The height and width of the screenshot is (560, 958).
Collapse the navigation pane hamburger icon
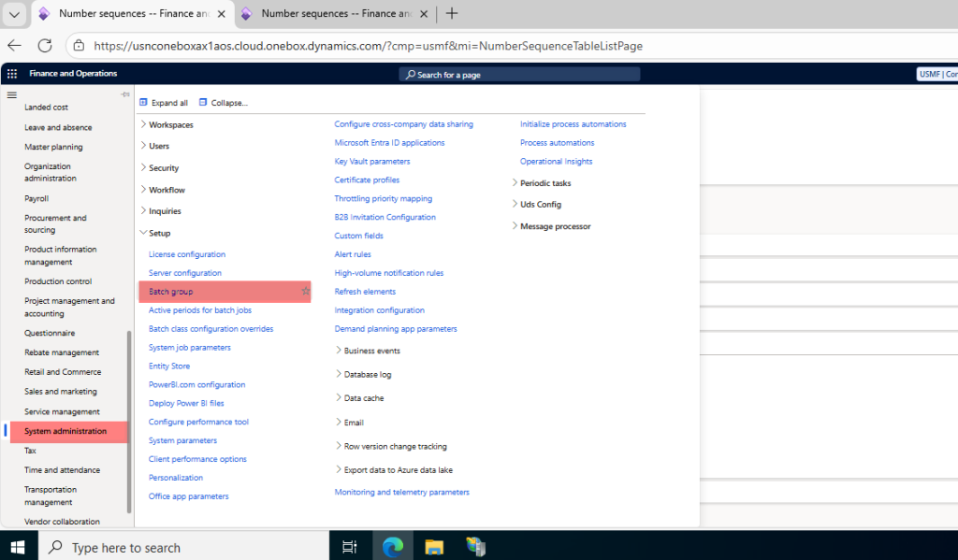11,94
